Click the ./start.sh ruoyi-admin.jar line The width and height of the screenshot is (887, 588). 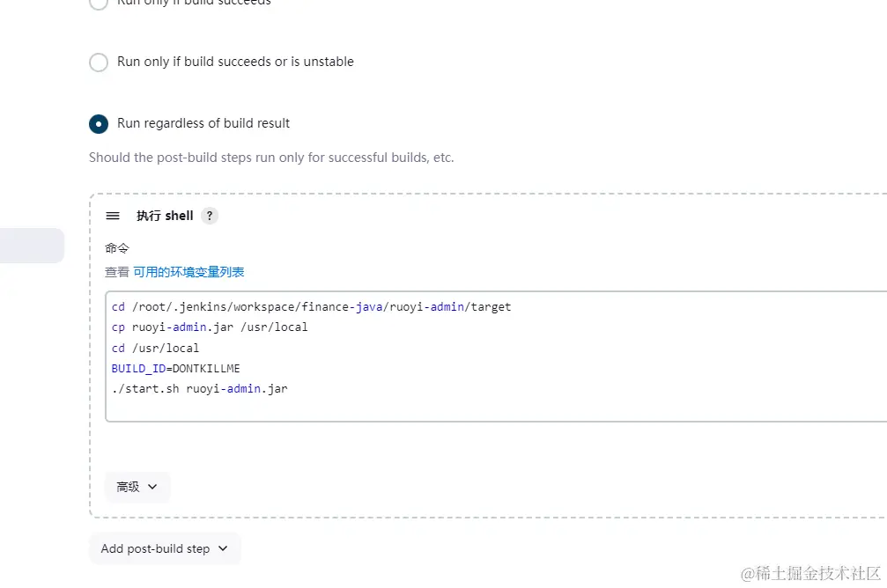(x=199, y=388)
